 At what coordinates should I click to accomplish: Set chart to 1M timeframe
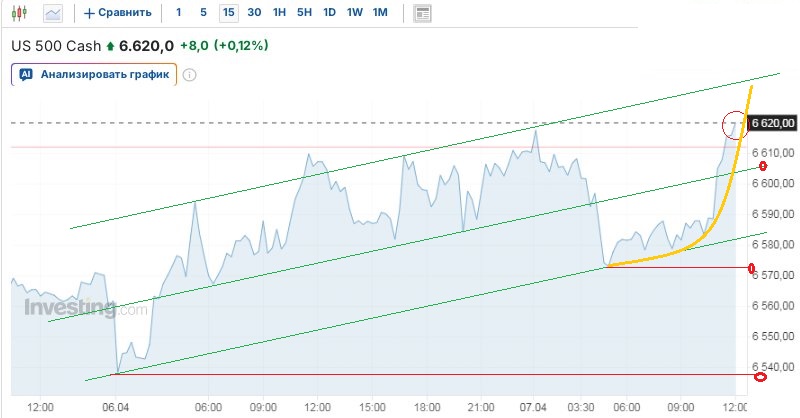coord(380,13)
